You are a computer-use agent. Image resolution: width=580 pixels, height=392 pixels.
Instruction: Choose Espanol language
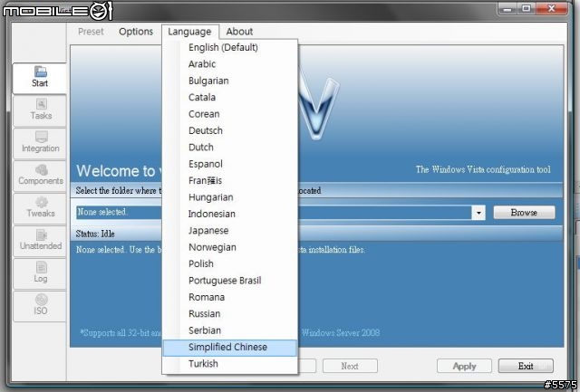229,164
